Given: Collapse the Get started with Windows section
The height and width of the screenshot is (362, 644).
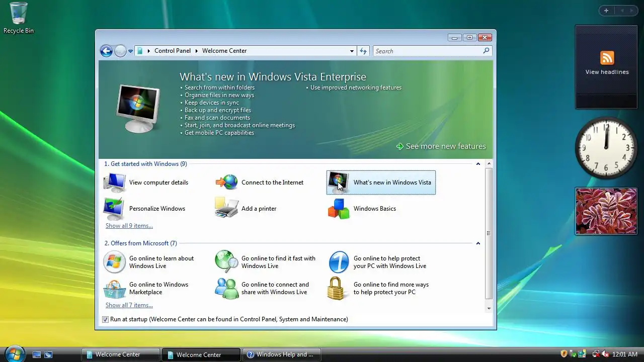Looking at the screenshot, I should click(x=478, y=164).
